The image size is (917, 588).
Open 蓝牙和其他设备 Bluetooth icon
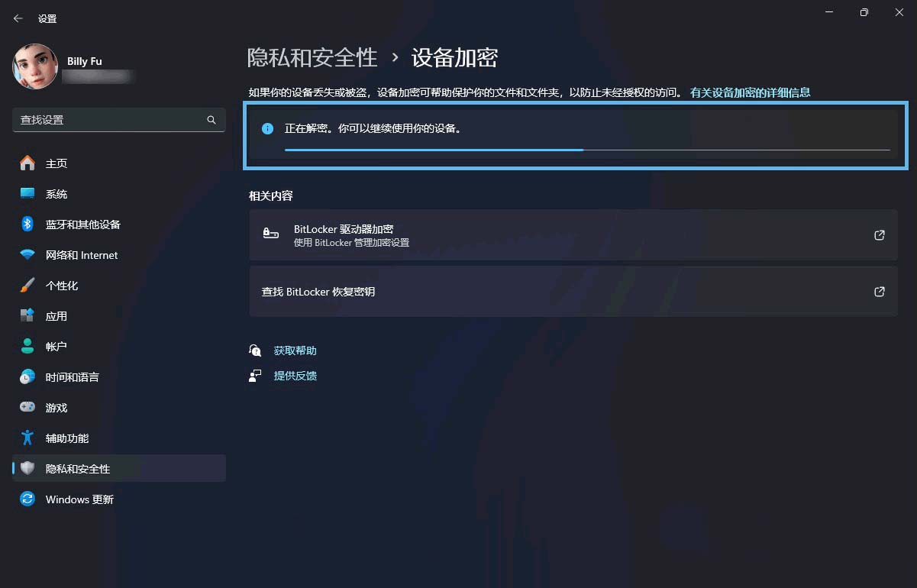[x=27, y=225]
